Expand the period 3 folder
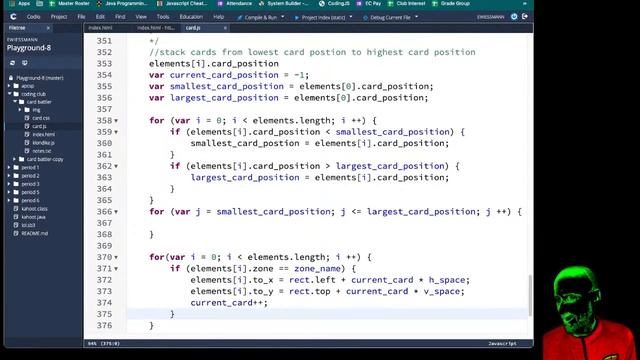Viewport: 640px width, 360px height. pos(9,184)
